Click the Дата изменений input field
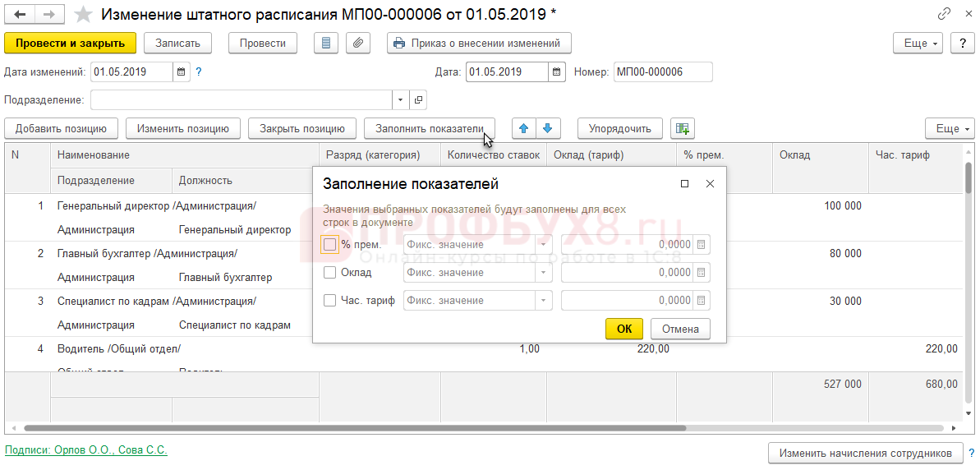This screenshot has height=470, width=980. (132, 71)
